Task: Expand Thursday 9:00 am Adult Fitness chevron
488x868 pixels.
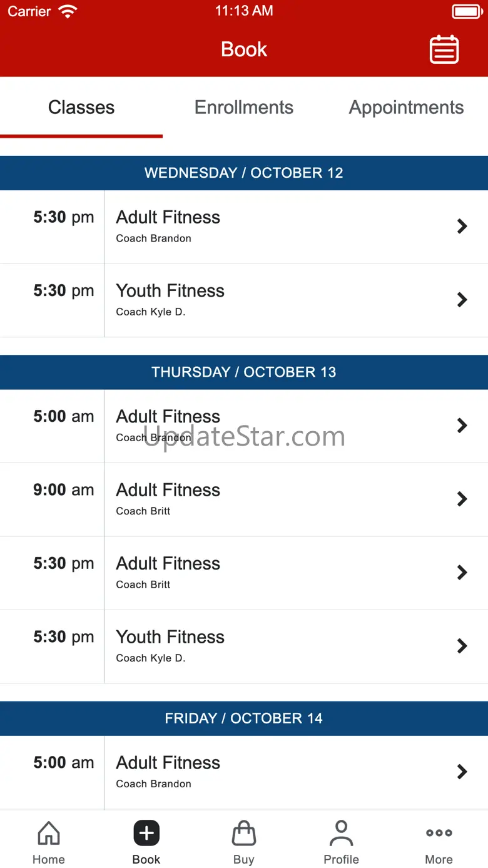Action: pyautogui.click(x=462, y=499)
